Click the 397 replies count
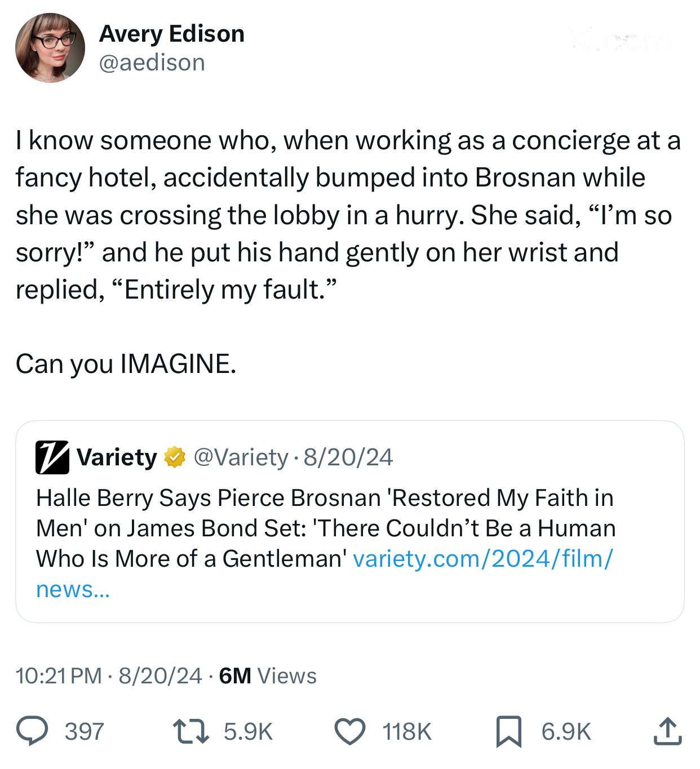700x769 pixels. pyautogui.click(x=85, y=732)
